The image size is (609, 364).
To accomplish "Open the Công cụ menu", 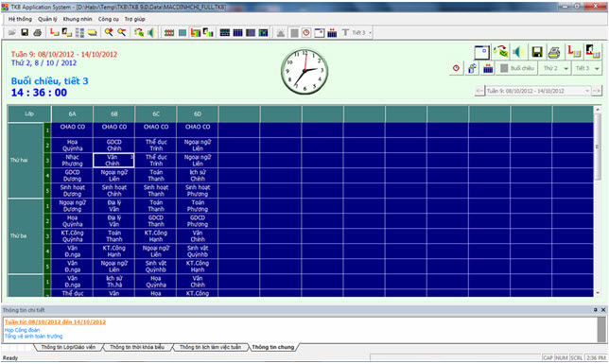I will click(x=109, y=19).
